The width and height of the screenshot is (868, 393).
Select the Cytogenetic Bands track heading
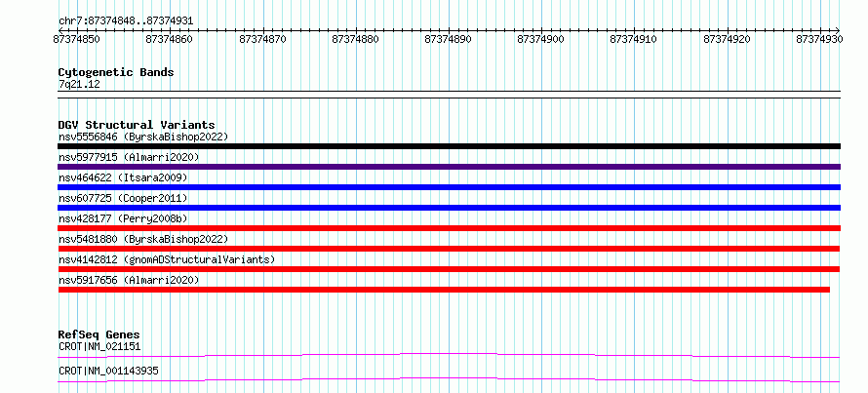(x=116, y=72)
